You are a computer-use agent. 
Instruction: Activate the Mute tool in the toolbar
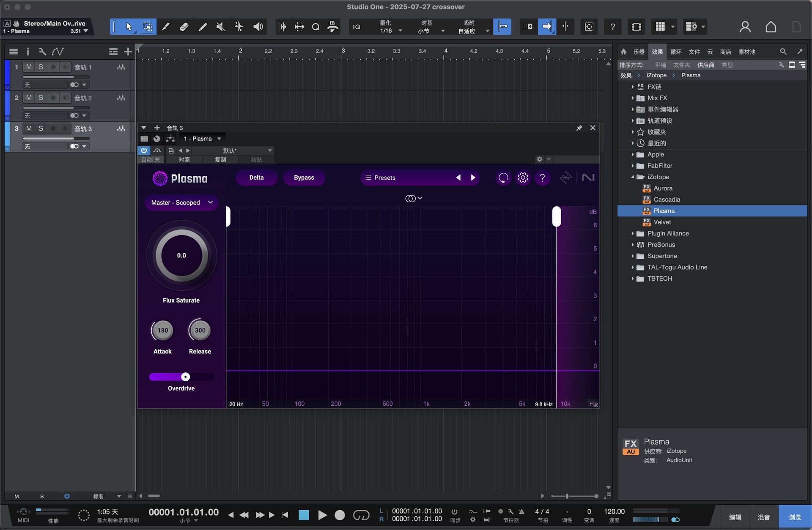coord(220,27)
